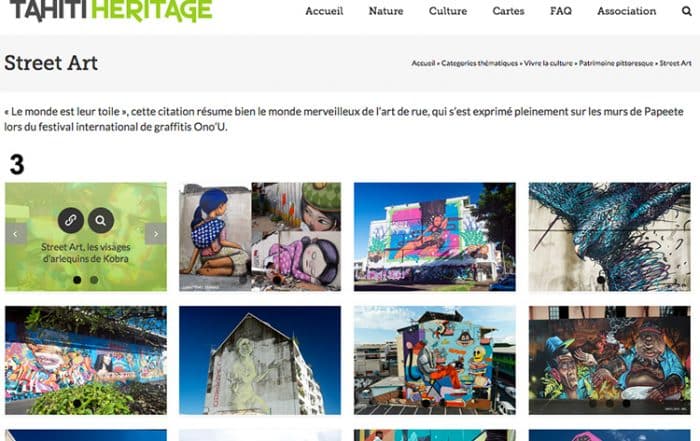Click the magnifier zoom icon on Kobra tile

100,220
